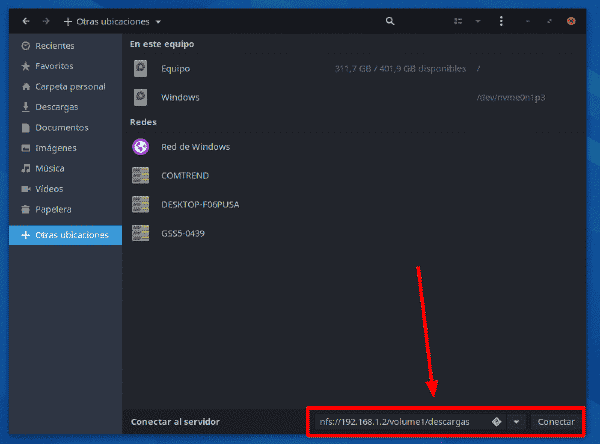The width and height of the screenshot is (600, 444).
Task: Click the Conectar button
Action: (556, 422)
